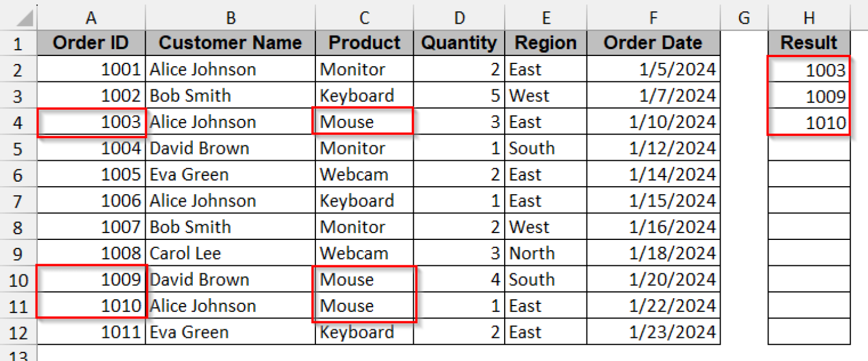Click the Region header cell
The image size is (868, 361).
click(x=545, y=42)
